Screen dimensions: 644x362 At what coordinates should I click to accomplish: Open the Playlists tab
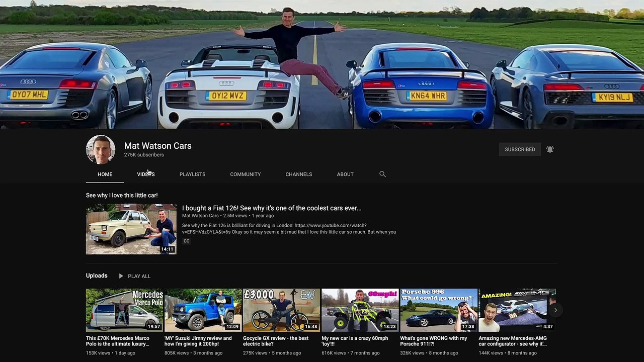pyautogui.click(x=192, y=174)
